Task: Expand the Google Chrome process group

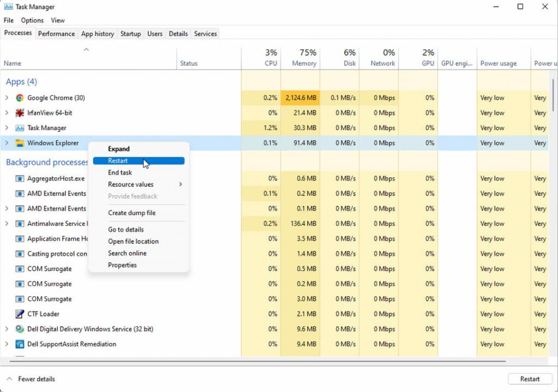Action: (7, 98)
